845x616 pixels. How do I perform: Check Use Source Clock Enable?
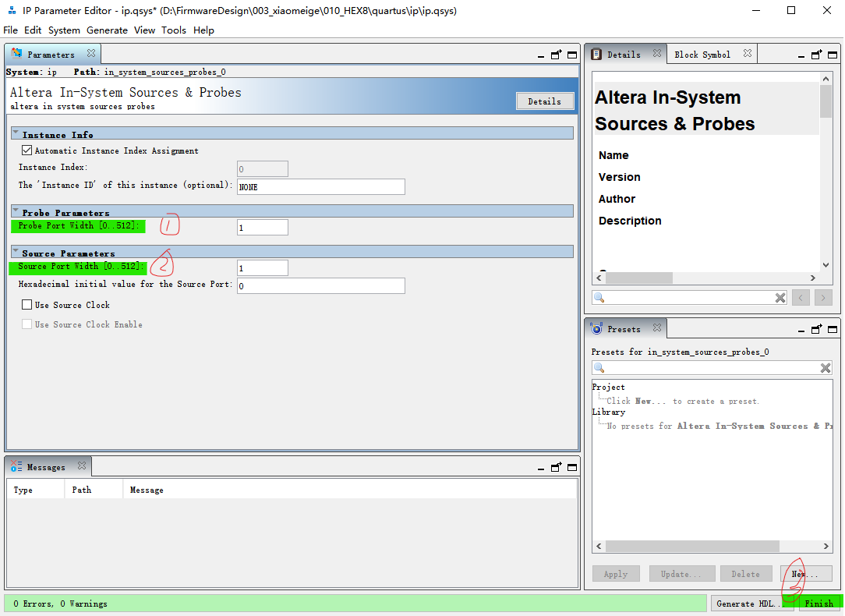[x=27, y=324]
